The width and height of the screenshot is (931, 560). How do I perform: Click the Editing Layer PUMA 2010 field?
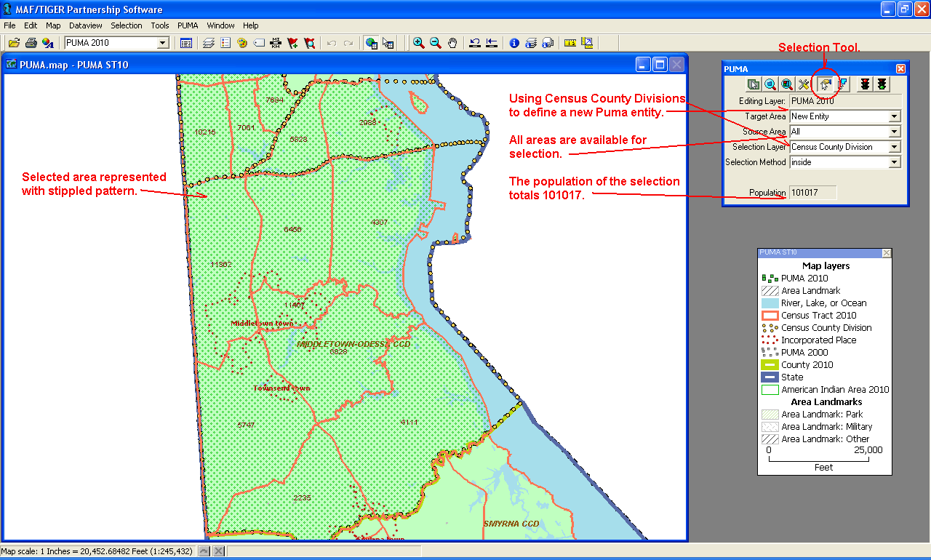click(845, 101)
